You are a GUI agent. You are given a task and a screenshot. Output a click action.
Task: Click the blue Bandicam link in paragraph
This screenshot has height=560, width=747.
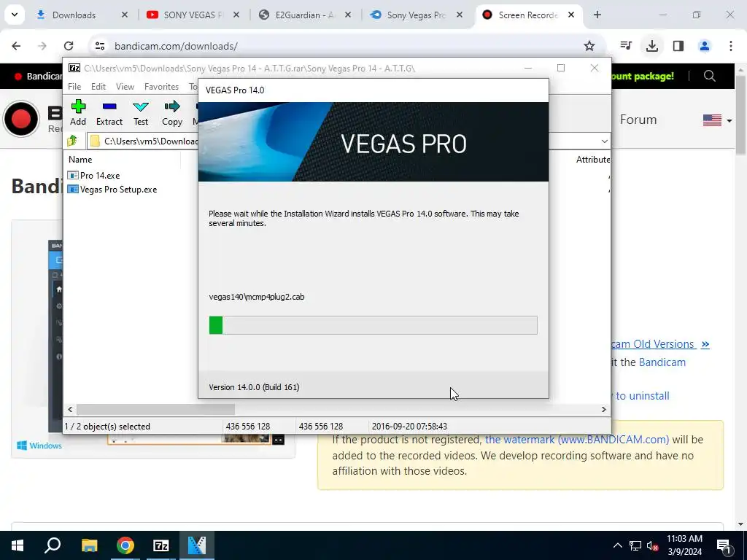(662, 362)
